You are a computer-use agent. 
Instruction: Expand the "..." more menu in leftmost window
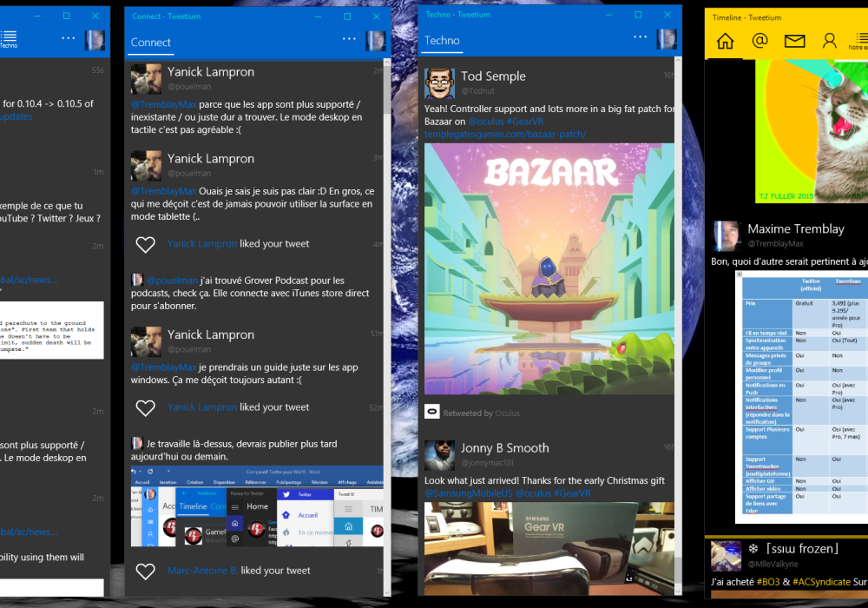[69, 39]
